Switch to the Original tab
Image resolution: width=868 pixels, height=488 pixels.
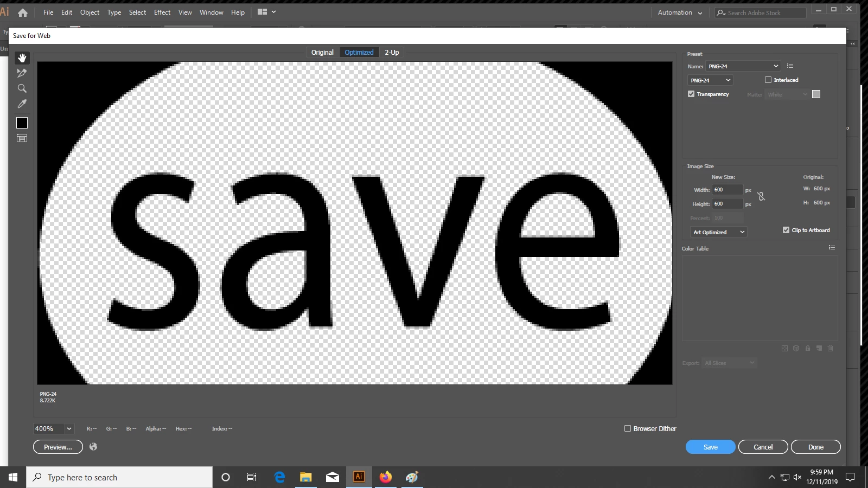322,53
